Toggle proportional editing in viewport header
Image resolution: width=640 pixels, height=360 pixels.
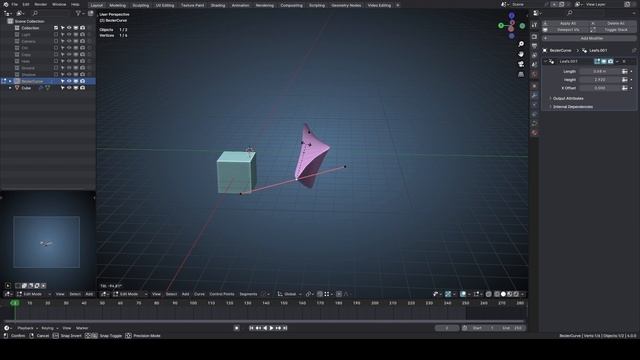point(339,294)
